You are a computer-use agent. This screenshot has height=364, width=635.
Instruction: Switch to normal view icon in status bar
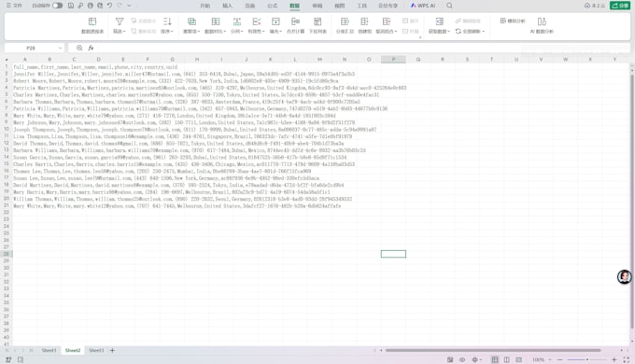[x=495, y=359]
